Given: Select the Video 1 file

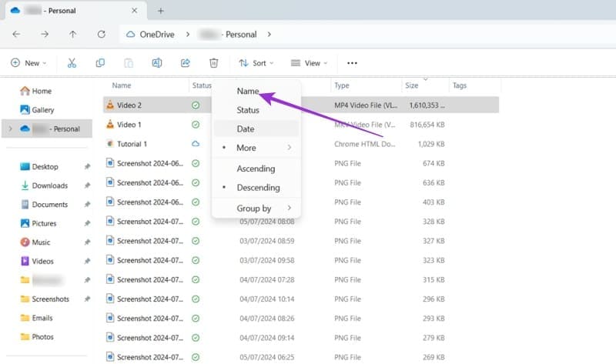Looking at the screenshot, I should tap(129, 125).
